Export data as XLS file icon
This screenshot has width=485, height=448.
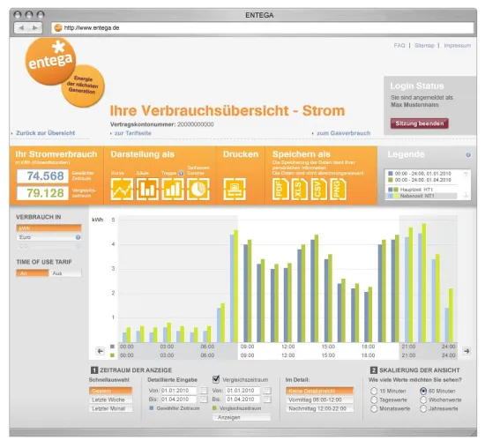(x=300, y=189)
